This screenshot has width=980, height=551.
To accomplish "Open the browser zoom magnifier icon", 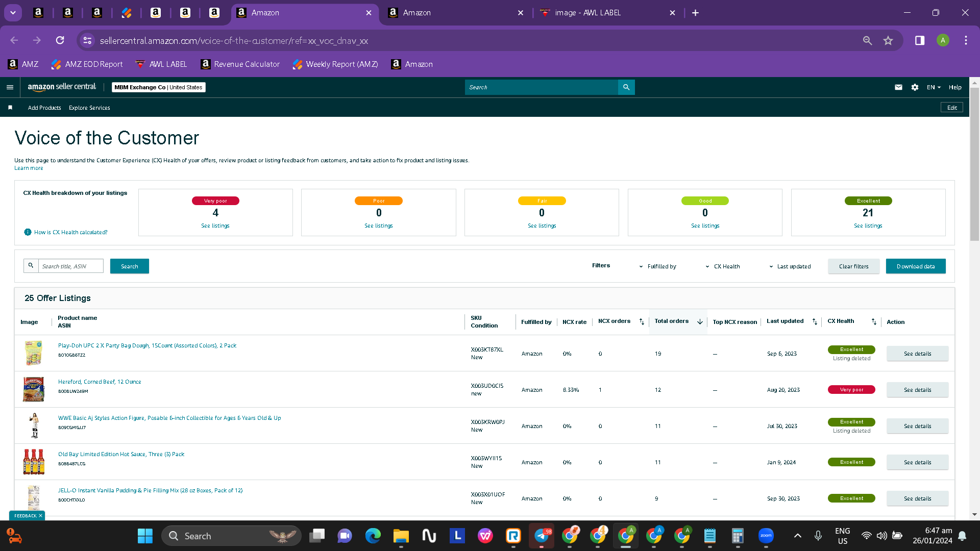I will tap(867, 40).
